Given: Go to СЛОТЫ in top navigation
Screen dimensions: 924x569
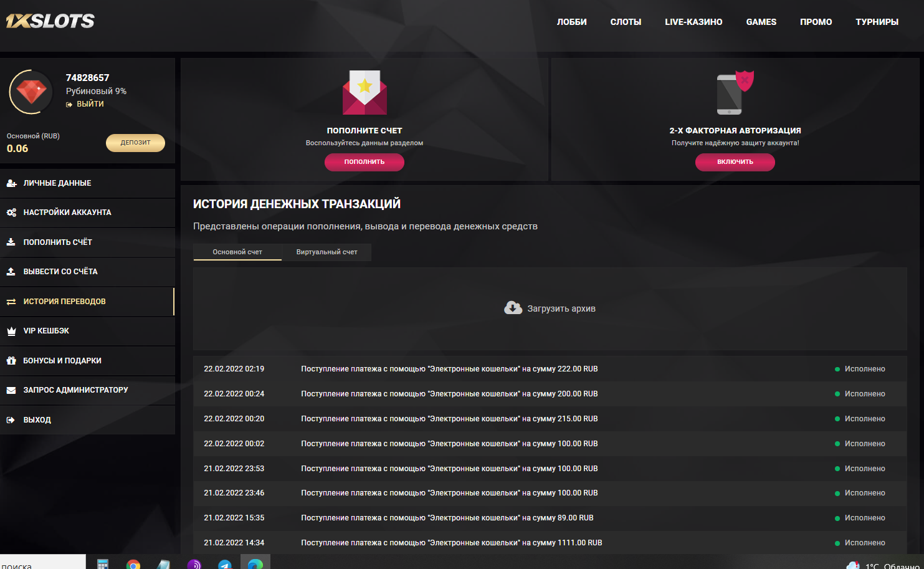Looking at the screenshot, I should 626,22.
